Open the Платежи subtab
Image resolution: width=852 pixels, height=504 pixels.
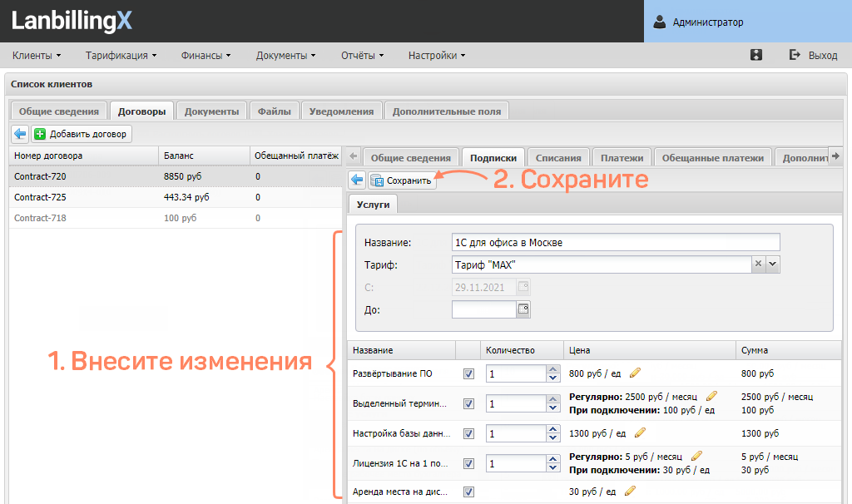(x=622, y=157)
